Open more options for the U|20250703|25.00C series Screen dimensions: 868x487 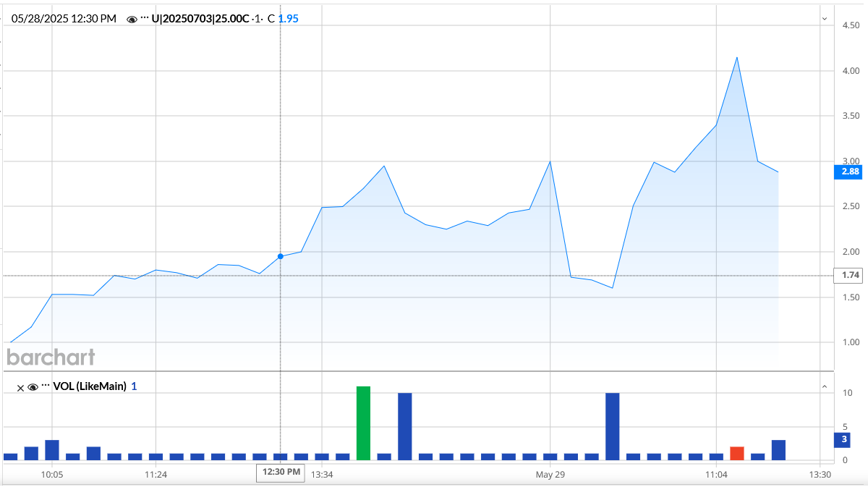point(145,20)
